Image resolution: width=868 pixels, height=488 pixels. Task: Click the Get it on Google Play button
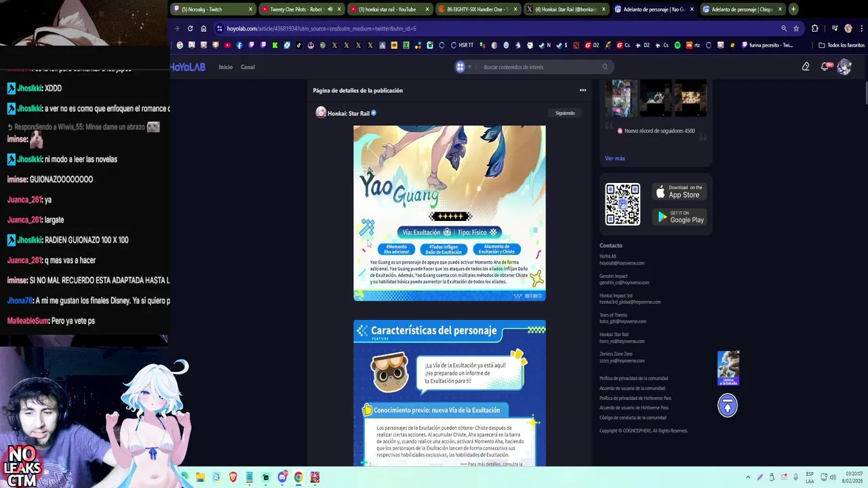679,217
